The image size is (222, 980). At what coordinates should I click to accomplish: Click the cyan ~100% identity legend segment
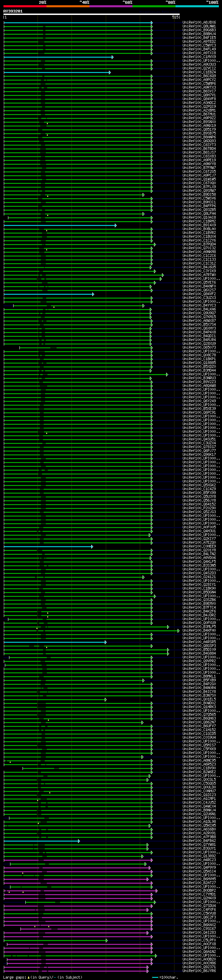click(x=197, y=6)
